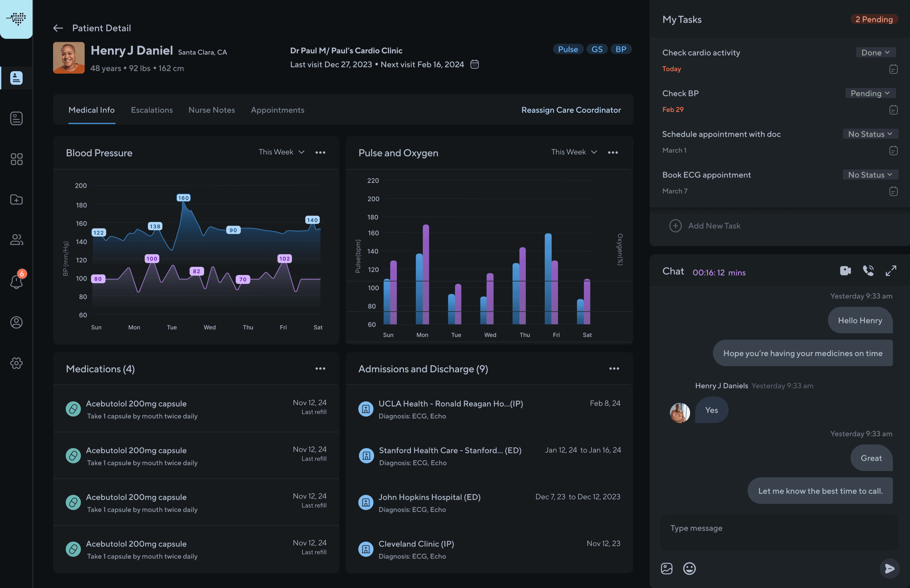The image size is (910, 588).
Task: Select the 160 peak marker on Blood Pressure chart
Action: 183,198
